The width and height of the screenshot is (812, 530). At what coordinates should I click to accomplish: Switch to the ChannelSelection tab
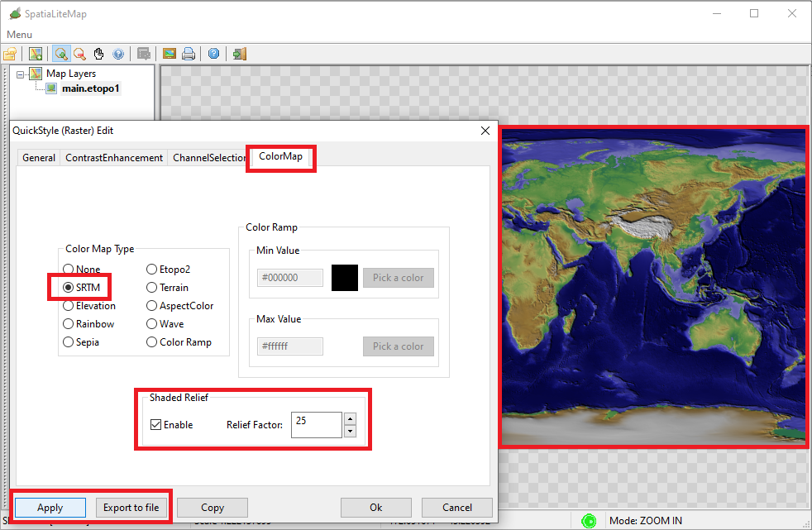pos(208,158)
